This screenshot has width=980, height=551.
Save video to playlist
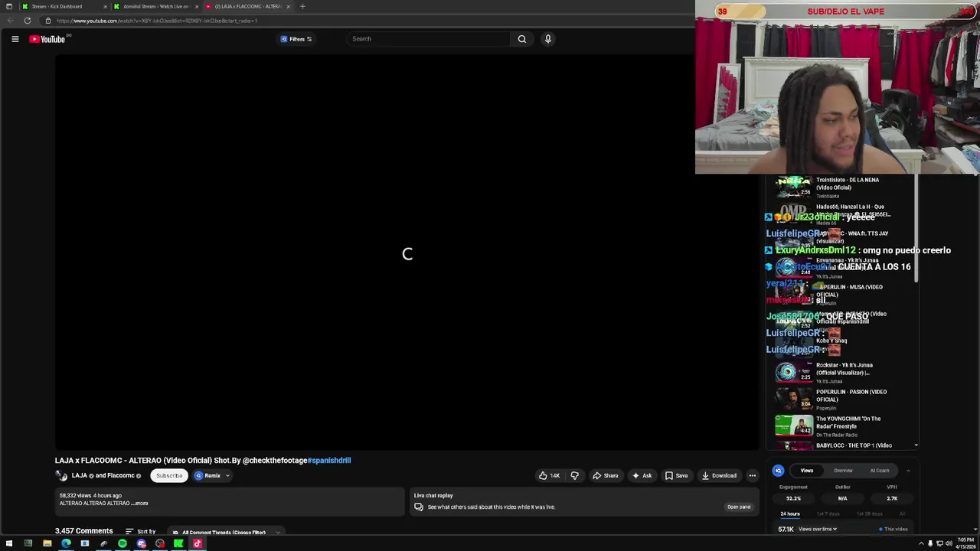[x=676, y=475]
